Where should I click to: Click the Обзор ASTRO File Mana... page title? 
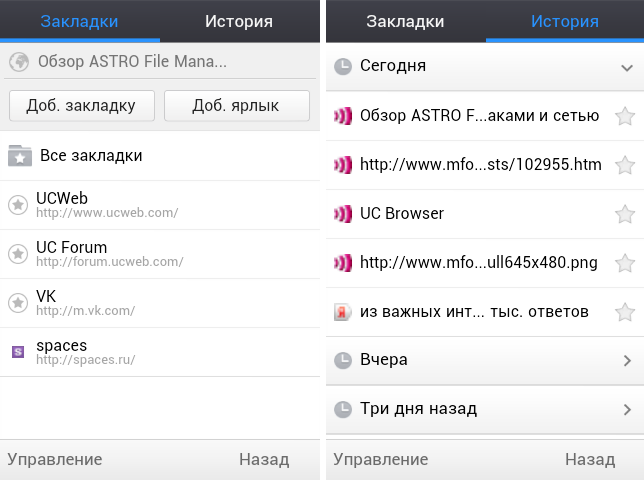[132, 62]
